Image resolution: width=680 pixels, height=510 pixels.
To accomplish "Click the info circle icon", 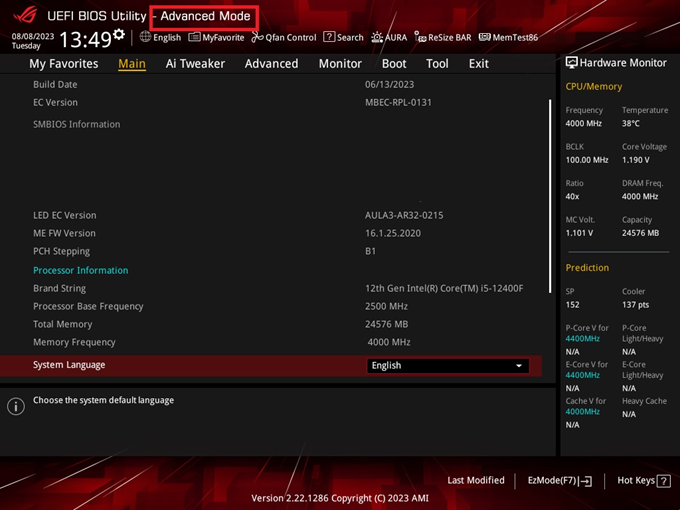I will pos(16,406).
